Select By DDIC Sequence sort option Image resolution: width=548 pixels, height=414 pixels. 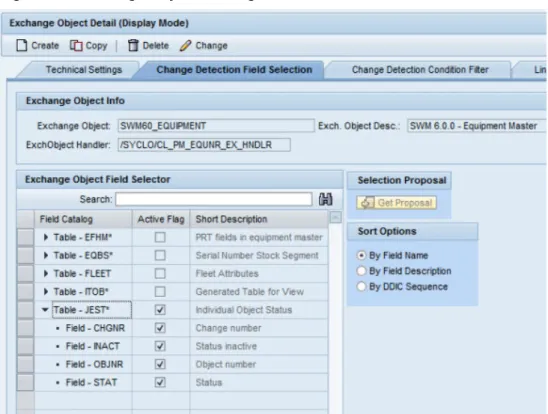tap(361, 287)
